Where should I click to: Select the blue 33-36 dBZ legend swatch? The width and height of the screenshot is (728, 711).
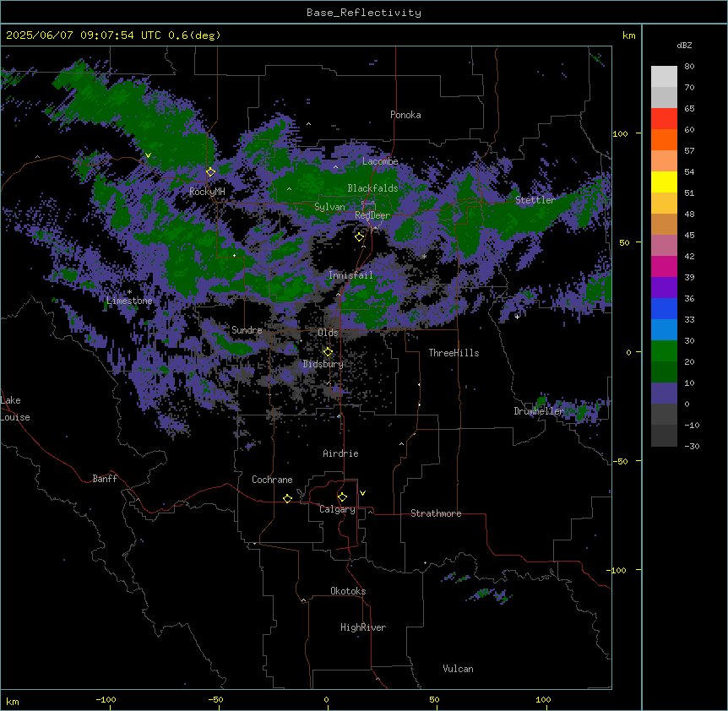[x=664, y=308]
